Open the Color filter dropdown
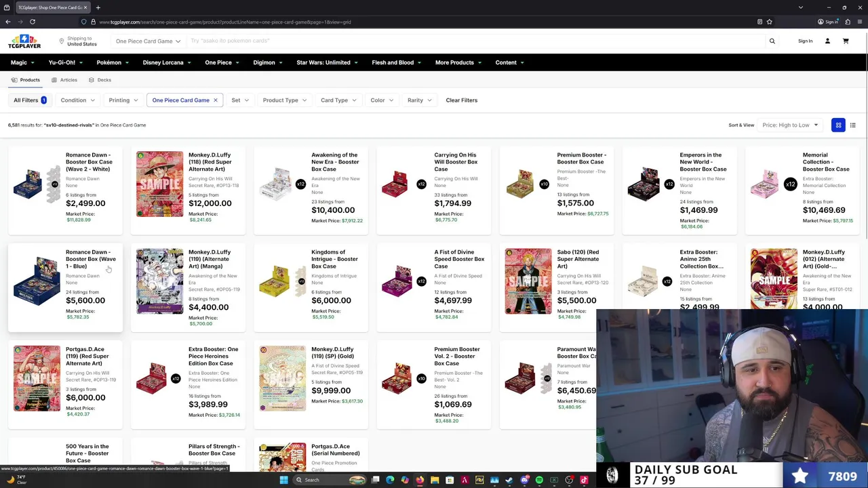The width and height of the screenshot is (868, 488). (382, 100)
